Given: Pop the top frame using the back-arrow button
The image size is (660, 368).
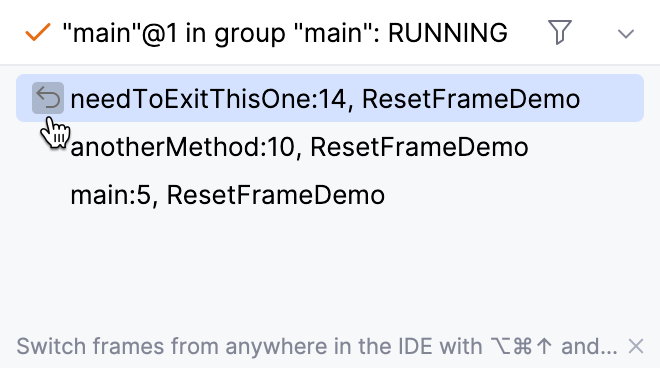Looking at the screenshot, I should pyautogui.click(x=48, y=98).
